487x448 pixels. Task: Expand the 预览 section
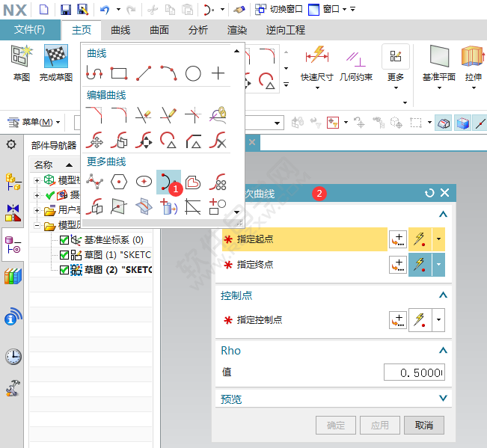pyautogui.click(x=443, y=398)
